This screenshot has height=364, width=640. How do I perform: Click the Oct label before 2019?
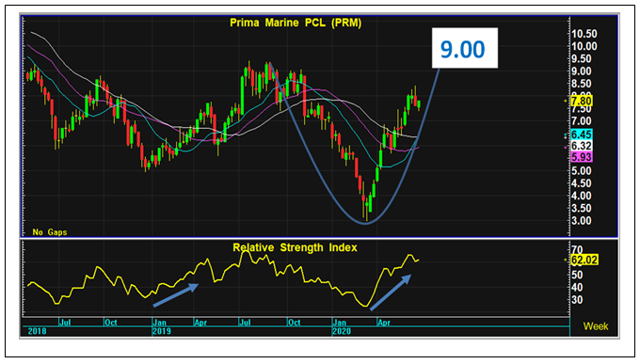111,323
